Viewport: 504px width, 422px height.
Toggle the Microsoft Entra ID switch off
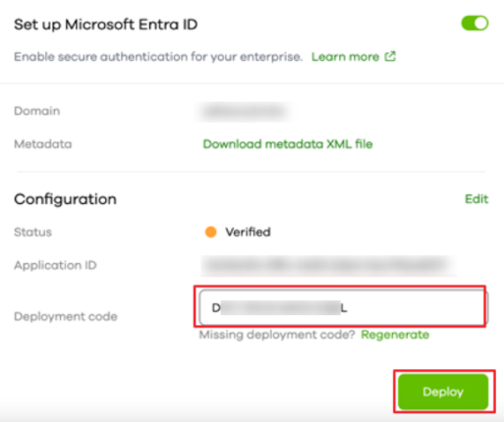coord(475,24)
